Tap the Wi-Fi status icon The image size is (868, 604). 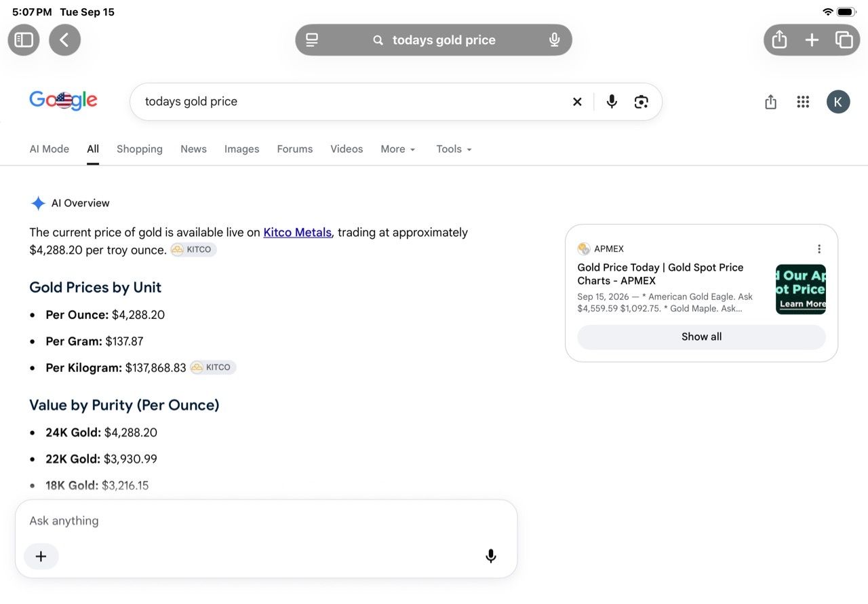click(827, 12)
